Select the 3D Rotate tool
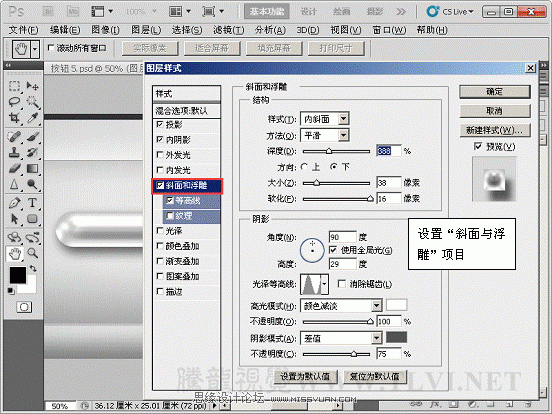This screenshot has height=414, width=552. pos(14,238)
